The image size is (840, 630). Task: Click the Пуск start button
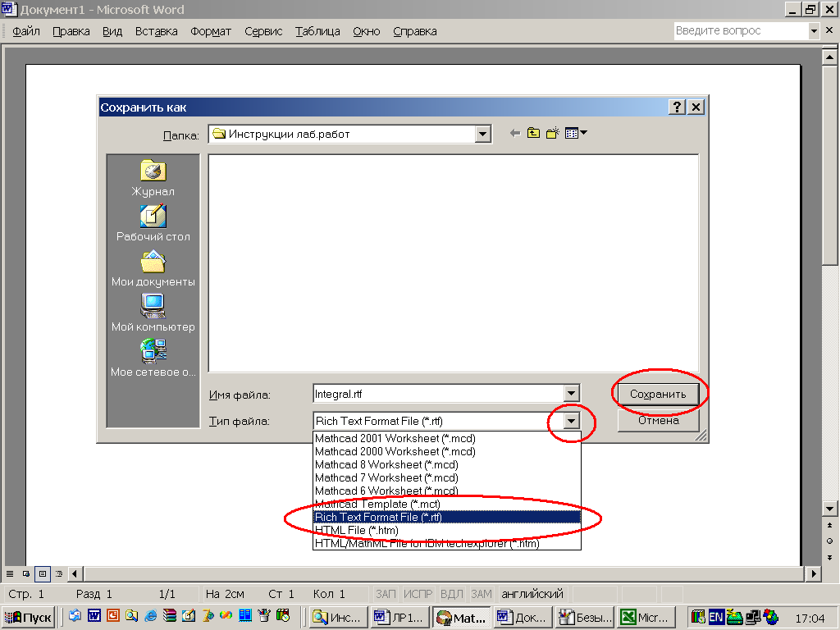28,618
